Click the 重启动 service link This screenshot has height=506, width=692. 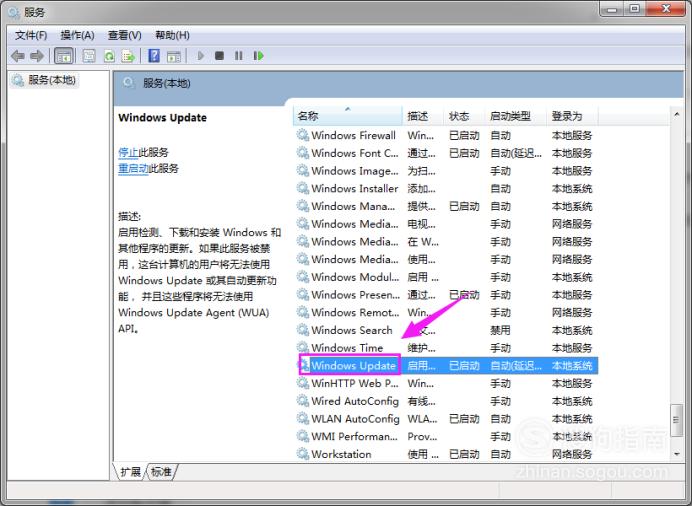[133, 168]
